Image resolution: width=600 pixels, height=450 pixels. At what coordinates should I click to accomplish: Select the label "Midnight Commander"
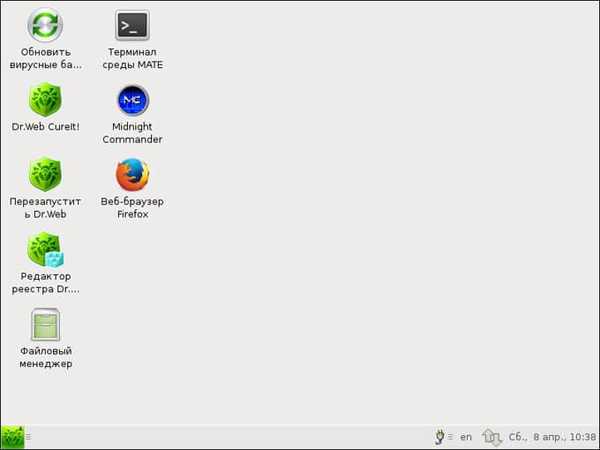(x=132, y=133)
